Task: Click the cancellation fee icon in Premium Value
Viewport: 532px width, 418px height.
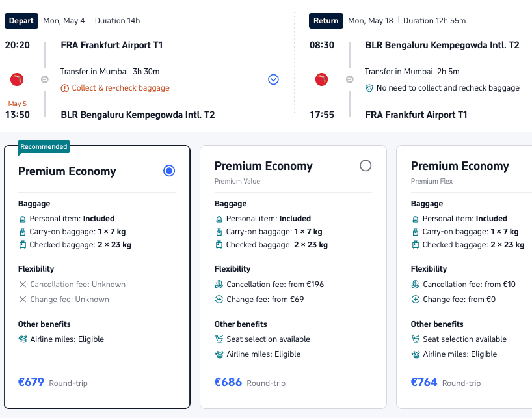Action: pos(219,285)
